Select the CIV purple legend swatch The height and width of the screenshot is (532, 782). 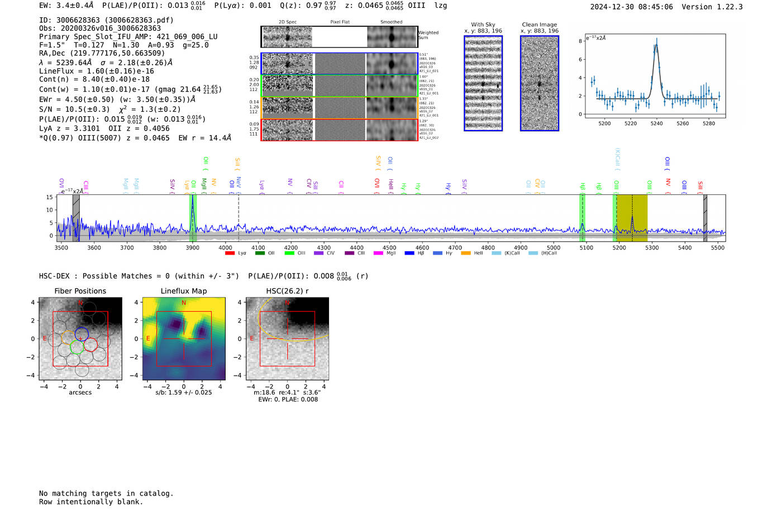[x=319, y=253]
